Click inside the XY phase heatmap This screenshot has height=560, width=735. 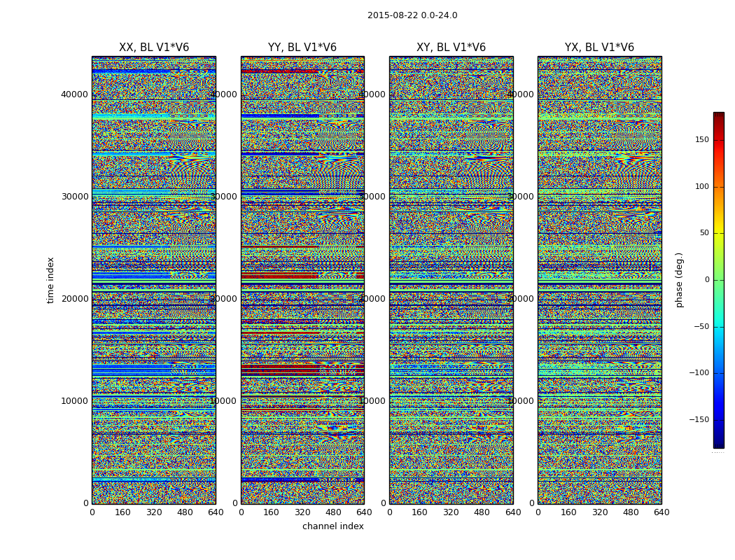tap(451, 280)
